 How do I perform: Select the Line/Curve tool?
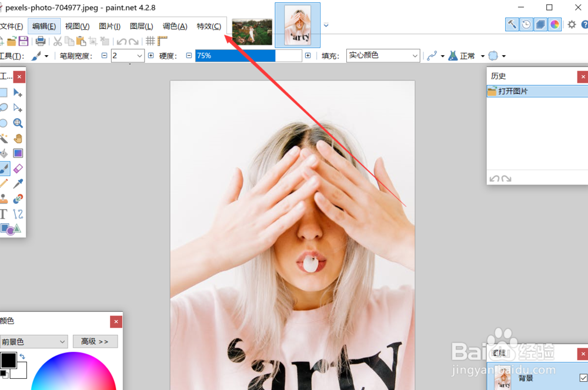[x=18, y=214]
